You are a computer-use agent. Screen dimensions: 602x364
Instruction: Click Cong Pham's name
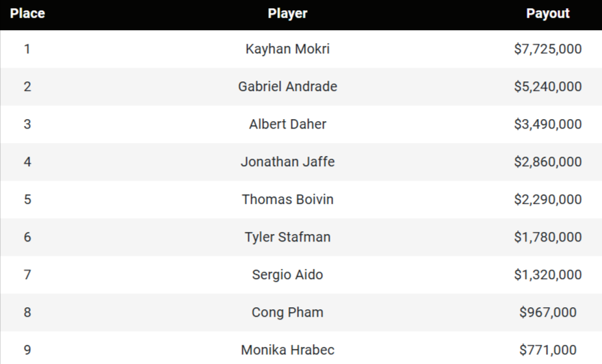click(x=287, y=313)
